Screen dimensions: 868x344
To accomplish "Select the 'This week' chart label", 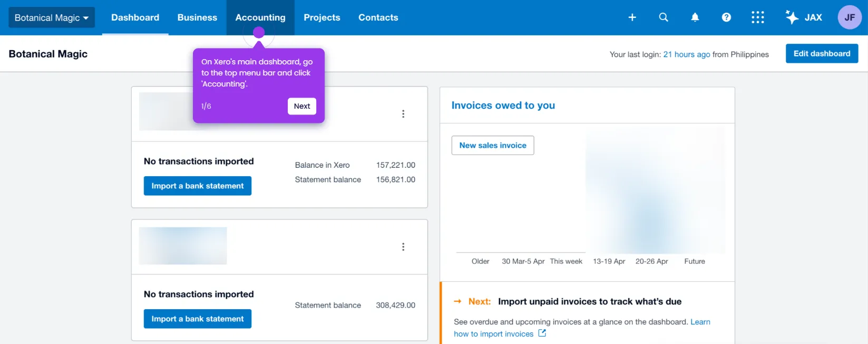I will tap(566, 261).
